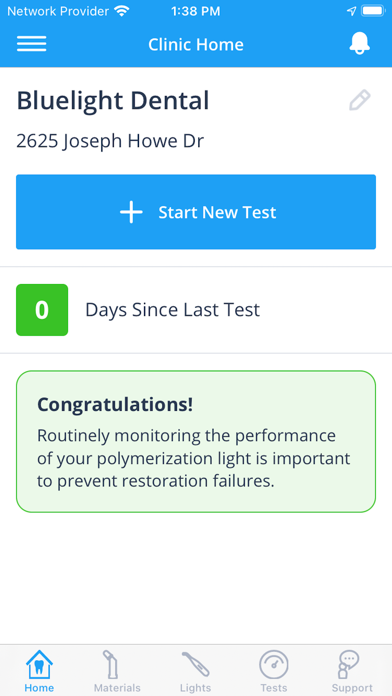Edit clinic details with pencil icon
The width and height of the screenshot is (392, 696).
click(x=360, y=100)
